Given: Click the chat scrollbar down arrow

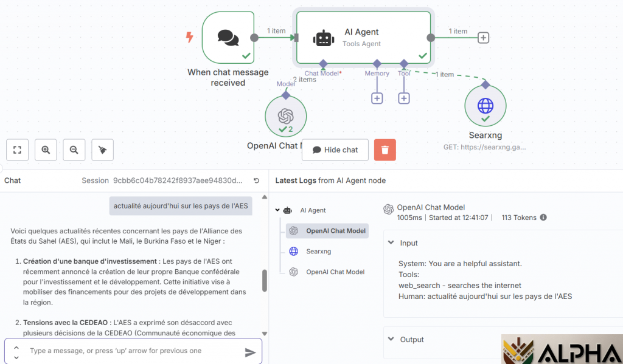Looking at the screenshot, I should tap(264, 333).
